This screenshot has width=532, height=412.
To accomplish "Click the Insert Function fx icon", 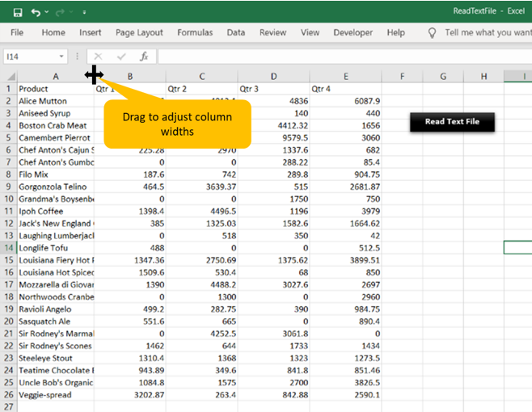I will 144,57.
